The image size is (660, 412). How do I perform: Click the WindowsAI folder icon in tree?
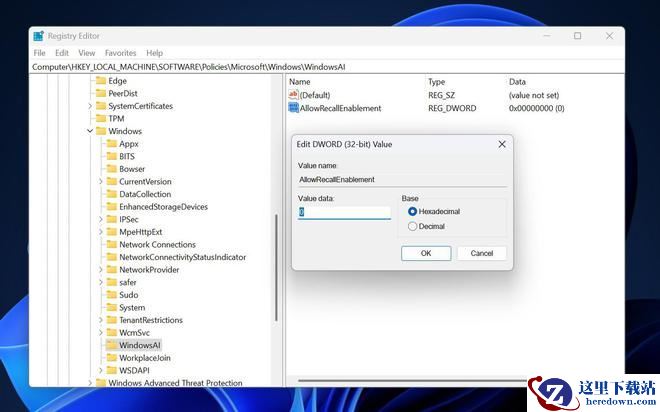coord(111,345)
